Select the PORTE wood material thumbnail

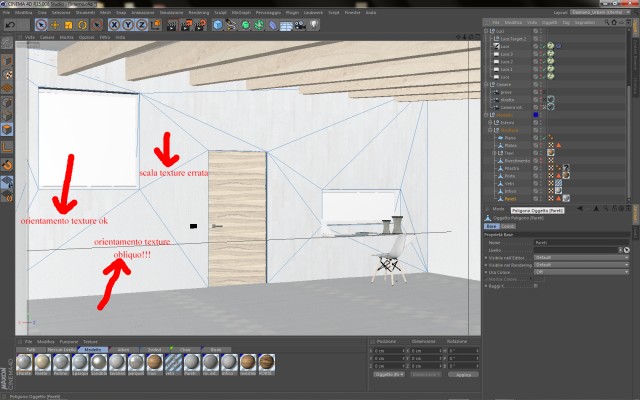[267, 362]
